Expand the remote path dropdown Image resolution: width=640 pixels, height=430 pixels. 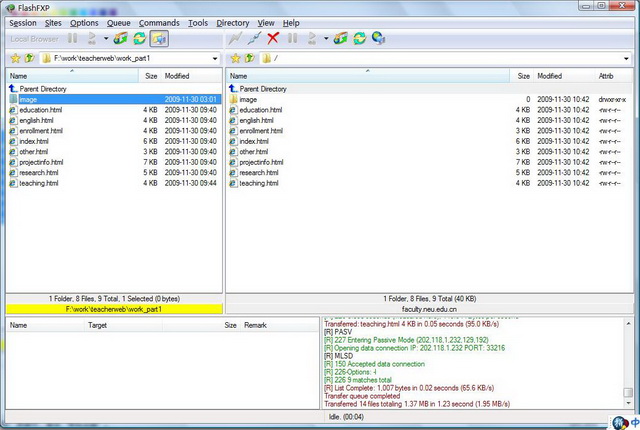626,59
